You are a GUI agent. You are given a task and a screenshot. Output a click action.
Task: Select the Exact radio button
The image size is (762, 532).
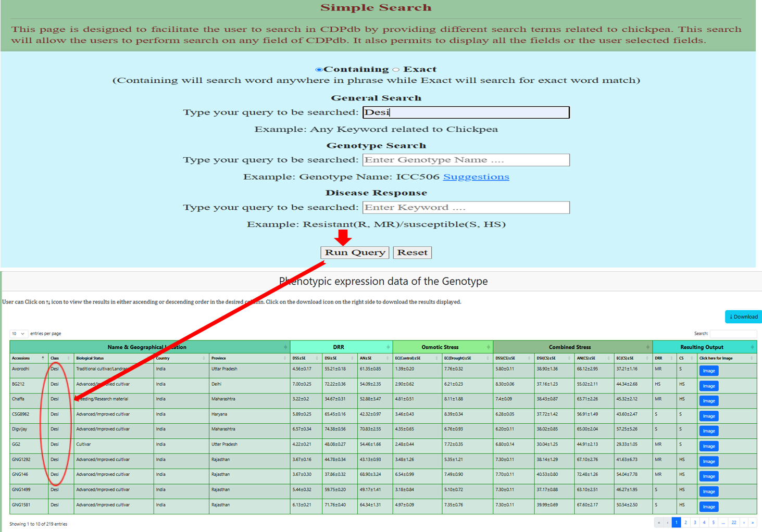[396, 70]
